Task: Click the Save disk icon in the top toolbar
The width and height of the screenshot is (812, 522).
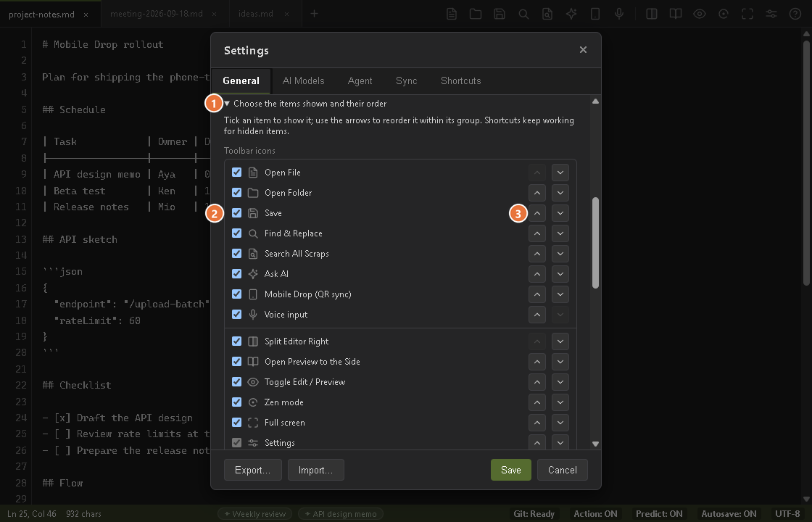Action: 500,14
